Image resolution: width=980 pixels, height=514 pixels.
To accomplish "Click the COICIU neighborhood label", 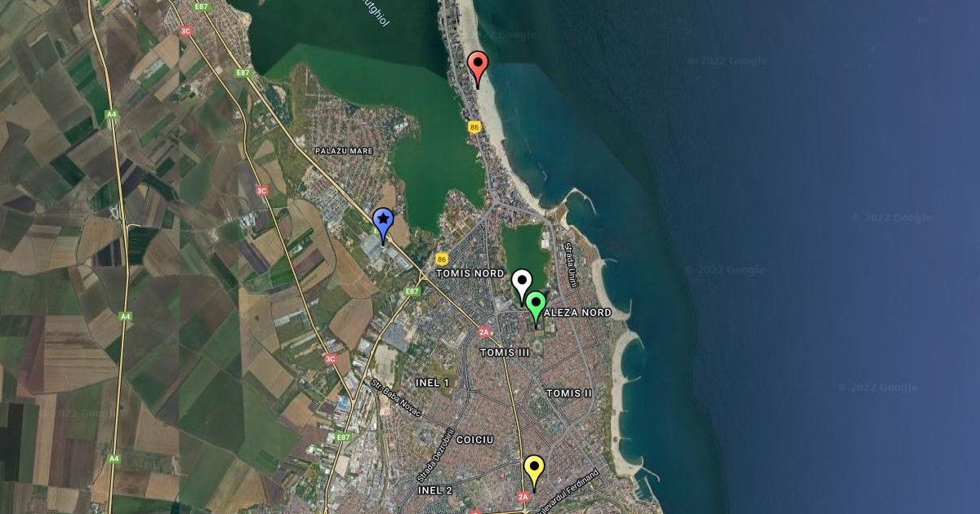I will [x=474, y=440].
